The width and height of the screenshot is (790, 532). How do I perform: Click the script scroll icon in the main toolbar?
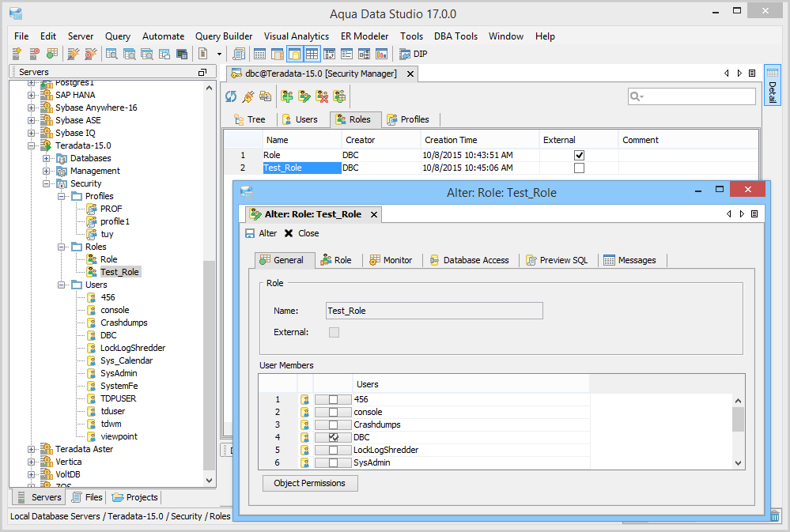[240, 54]
